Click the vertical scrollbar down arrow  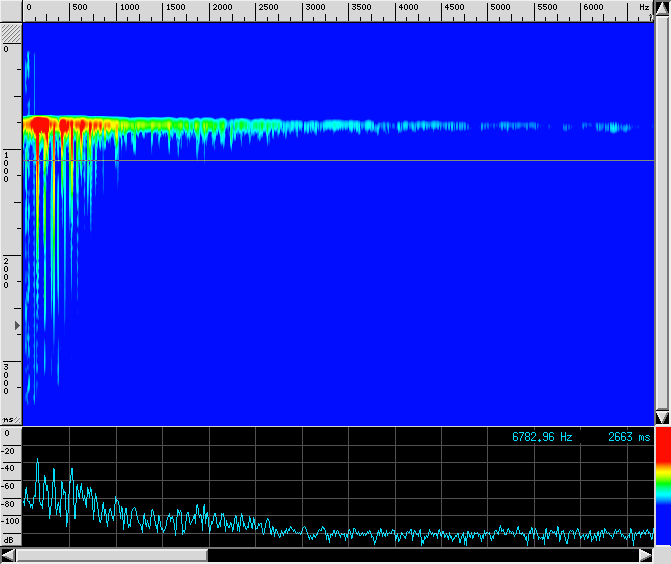point(661,417)
